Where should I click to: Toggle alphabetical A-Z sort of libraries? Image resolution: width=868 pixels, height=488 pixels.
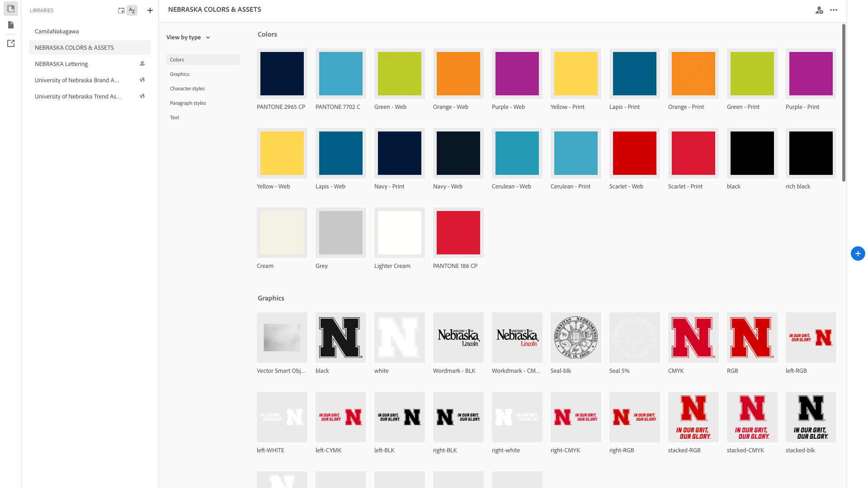pyautogui.click(x=132, y=10)
